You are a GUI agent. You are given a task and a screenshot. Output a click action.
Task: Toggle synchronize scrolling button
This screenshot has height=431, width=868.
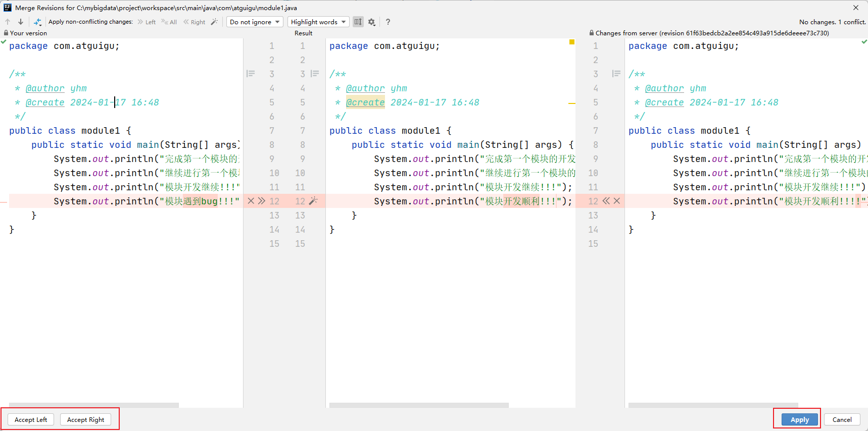click(x=358, y=22)
